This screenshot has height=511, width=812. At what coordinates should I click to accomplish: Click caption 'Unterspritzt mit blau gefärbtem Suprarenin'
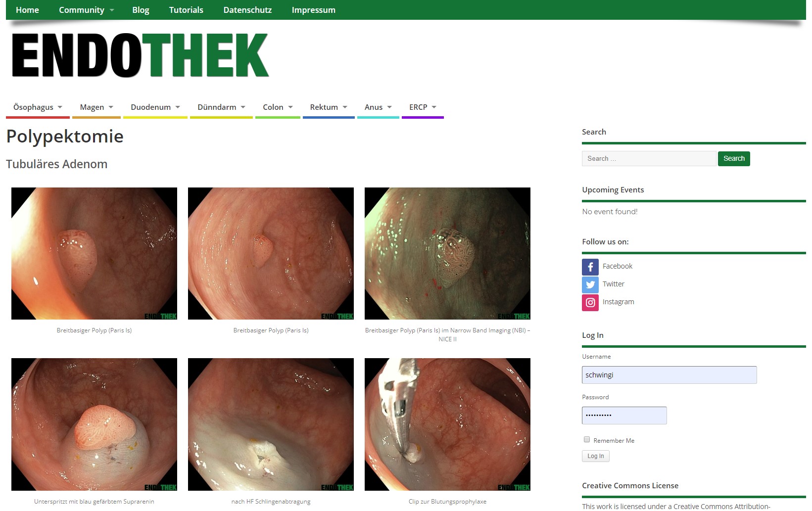(94, 502)
